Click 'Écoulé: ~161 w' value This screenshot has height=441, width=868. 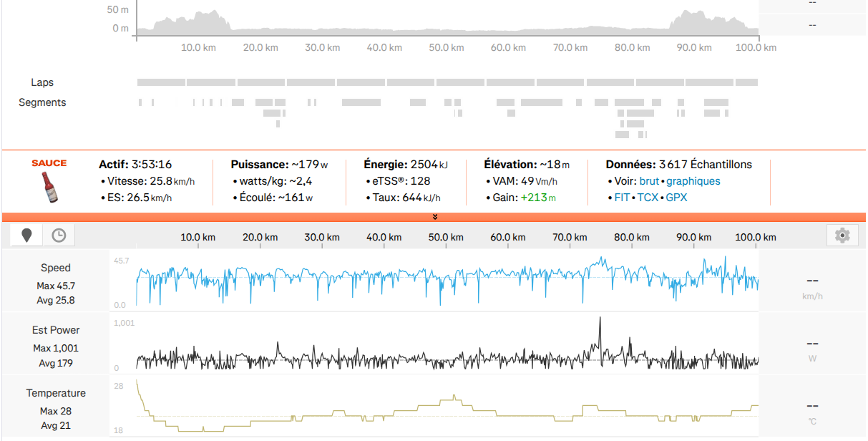pos(276,198)
